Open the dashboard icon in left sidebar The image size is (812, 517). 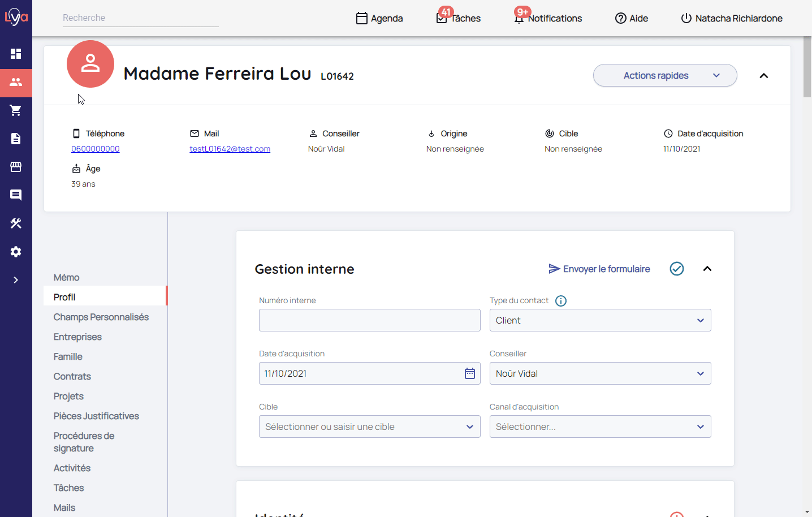16,54
